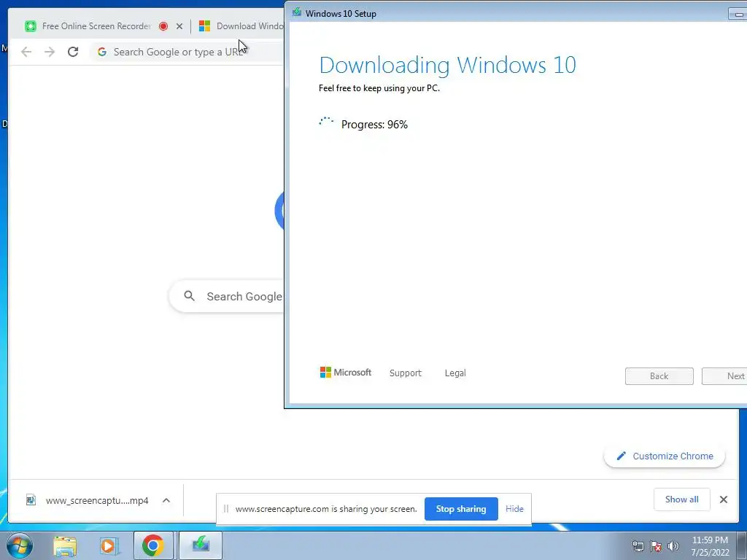Click Show all downloads
Image resolution: width=747 pixels, height=560 pixels.
[x=682, y=499]
